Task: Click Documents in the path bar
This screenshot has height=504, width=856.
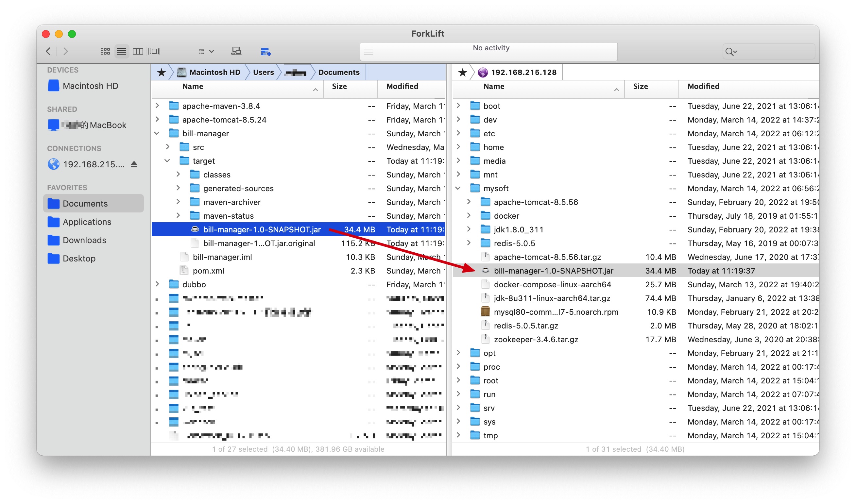Action: click(x=339, y=72)
